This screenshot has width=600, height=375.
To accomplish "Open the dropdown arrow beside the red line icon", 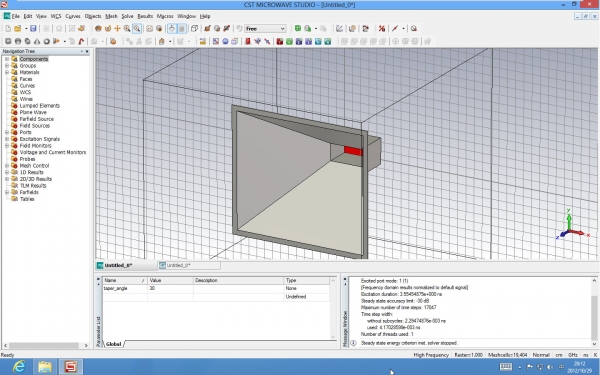I will (403, 29).
